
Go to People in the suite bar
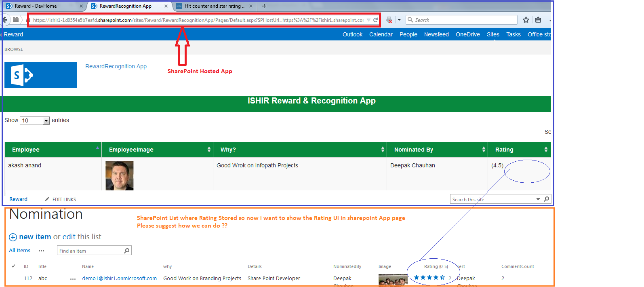click(x=408, y=34)
